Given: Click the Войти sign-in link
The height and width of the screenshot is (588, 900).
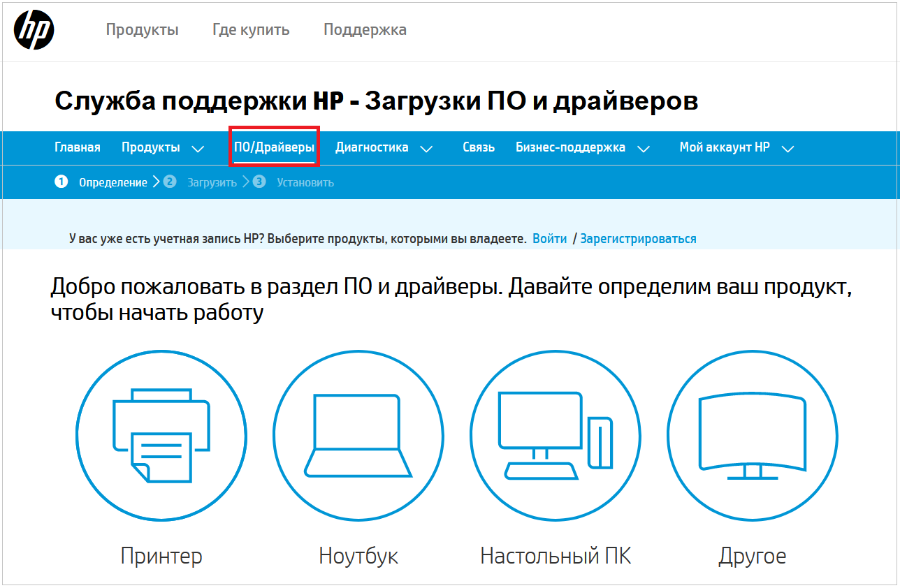Looking at the screenshot, I should pos(550,239).
